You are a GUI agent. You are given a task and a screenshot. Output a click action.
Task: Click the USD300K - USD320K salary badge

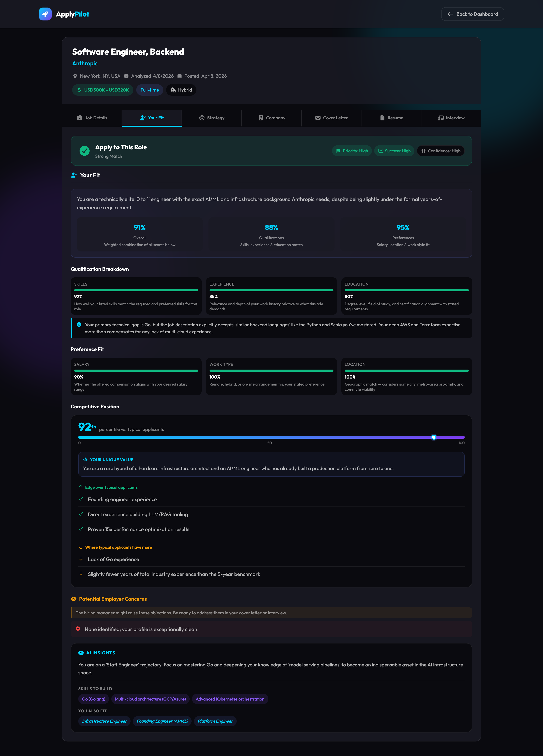[103, 90]
